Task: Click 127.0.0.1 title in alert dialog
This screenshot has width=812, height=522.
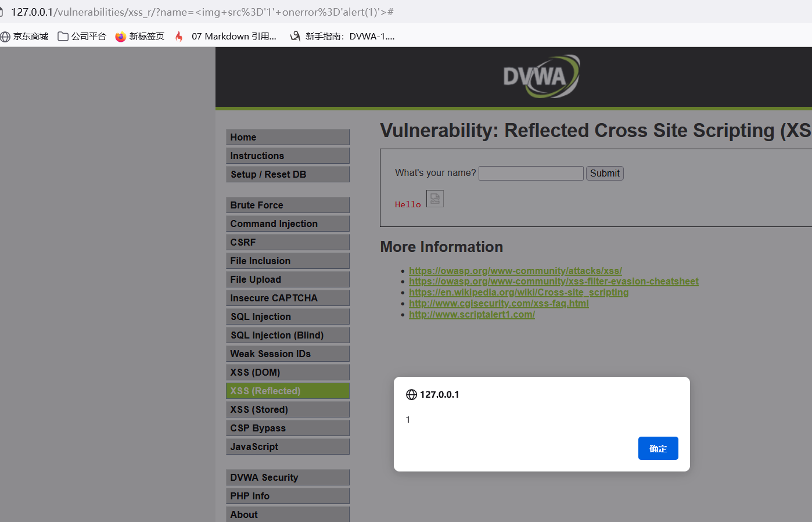Action: [440, 395]
